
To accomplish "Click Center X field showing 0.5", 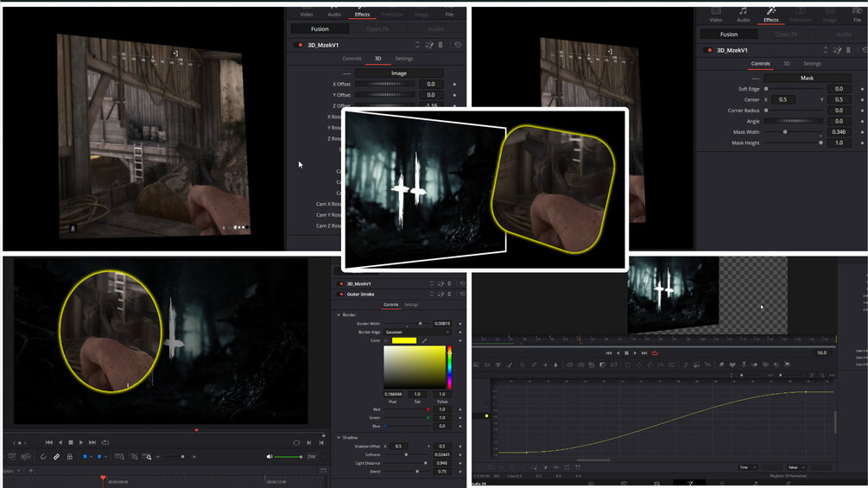I will click(782, 99).
